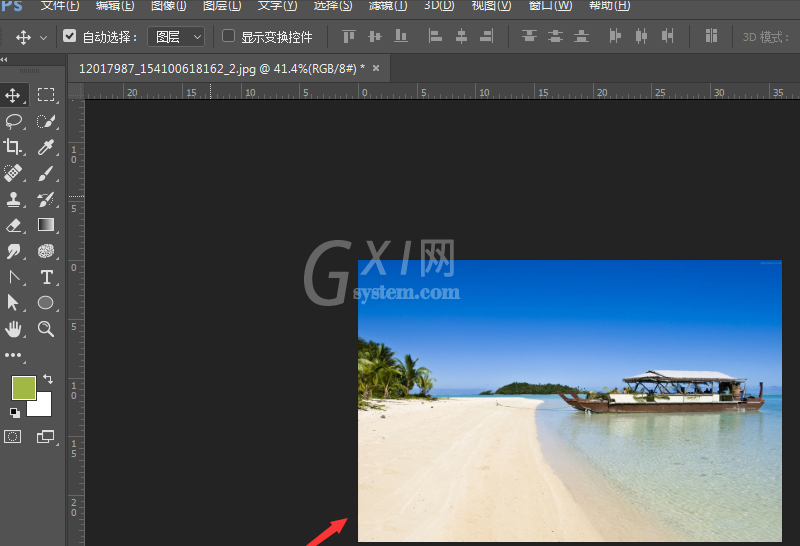Swap foreground and background colors
Screen dimensions: 800x546
click(x=48, y=379)
